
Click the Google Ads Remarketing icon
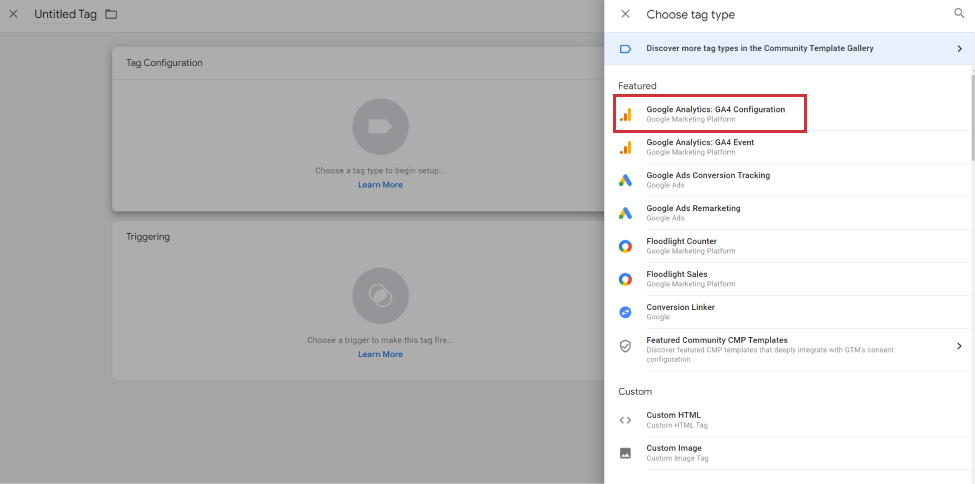tap(626, 213)
